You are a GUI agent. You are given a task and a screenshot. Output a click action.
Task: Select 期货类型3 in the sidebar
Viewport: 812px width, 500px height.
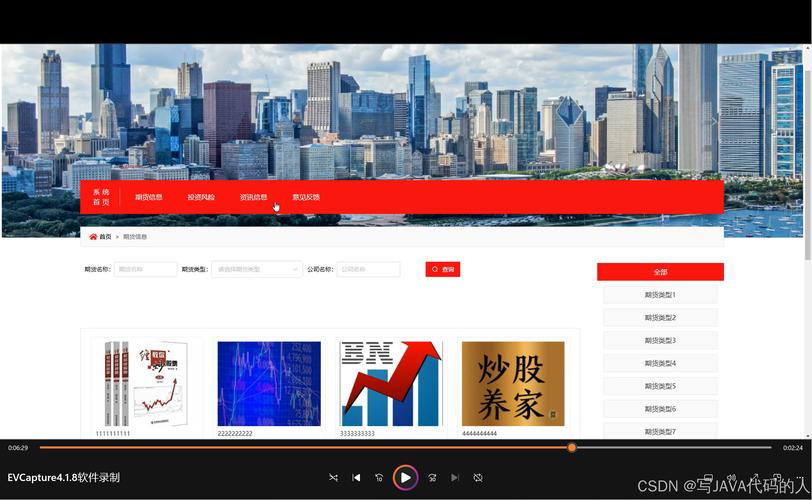point(660,340)
